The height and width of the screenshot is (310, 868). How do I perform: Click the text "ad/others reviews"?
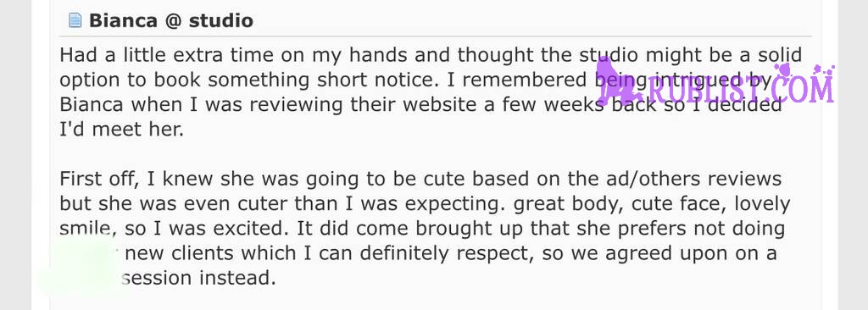coord(694,179)
